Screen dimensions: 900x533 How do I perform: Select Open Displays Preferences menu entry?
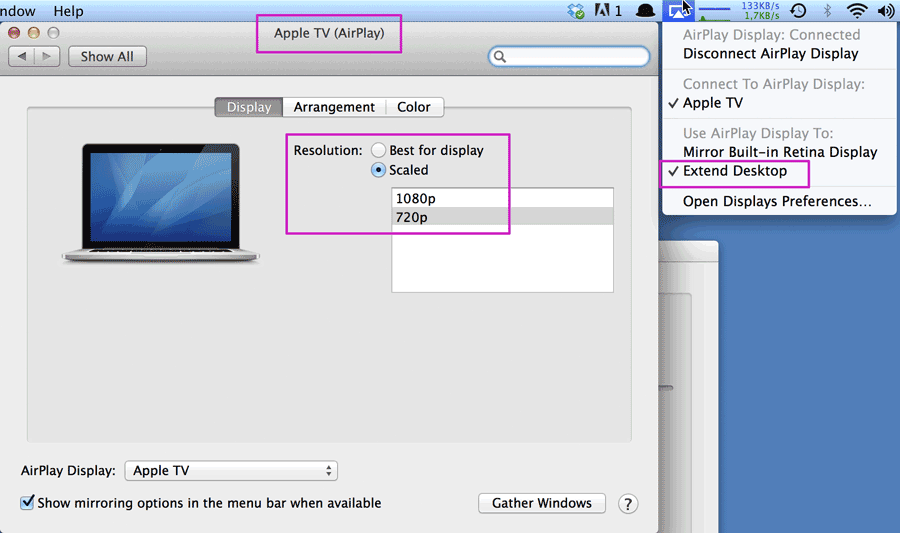tap(779, 201)
